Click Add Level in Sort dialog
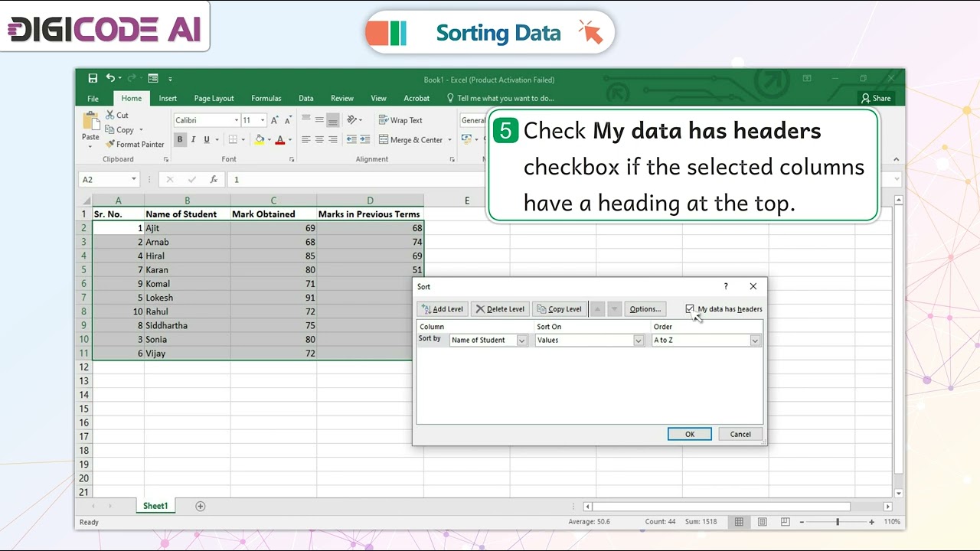980x551 pixels. 442,309
